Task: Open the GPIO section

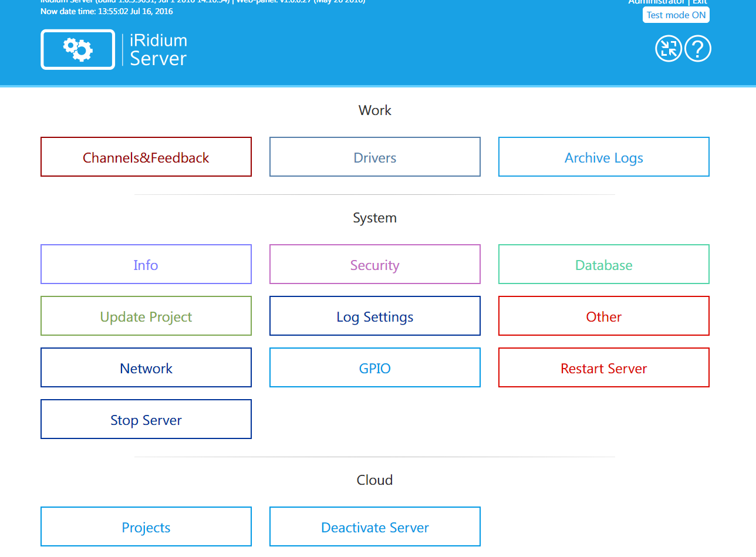Action: pyautogui.click(x=375, y=367)
